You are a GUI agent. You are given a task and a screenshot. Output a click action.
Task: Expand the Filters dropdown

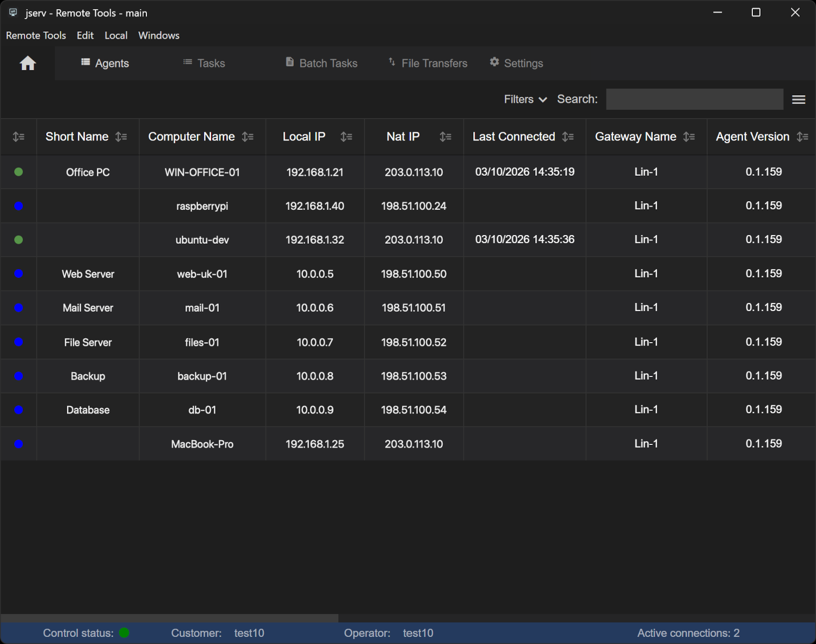[525, 100]
